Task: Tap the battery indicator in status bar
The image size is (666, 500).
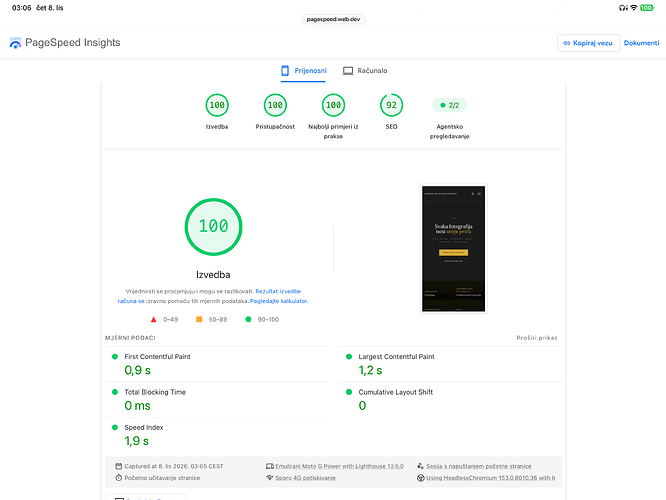Action: click(x=647, y=8)
